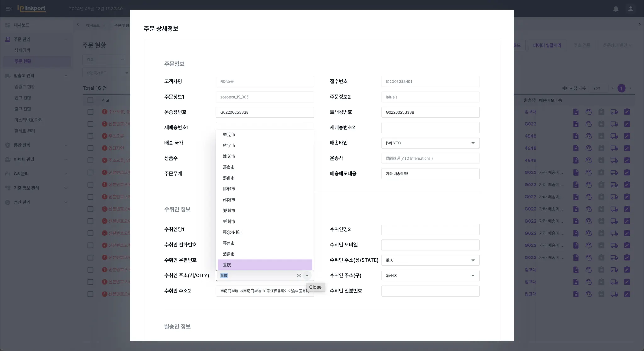Click the hamburger menu icon

(9, 9)
